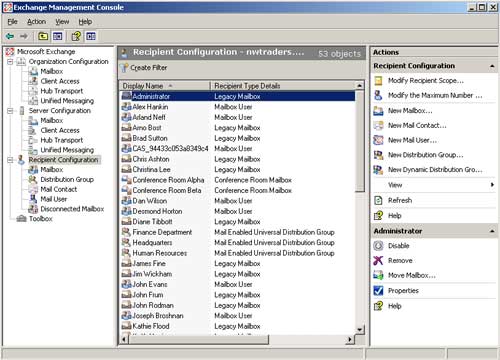Click the red Remove X icon
The width and height of the screenshot is (500, 360).
(x=378, y=261)
